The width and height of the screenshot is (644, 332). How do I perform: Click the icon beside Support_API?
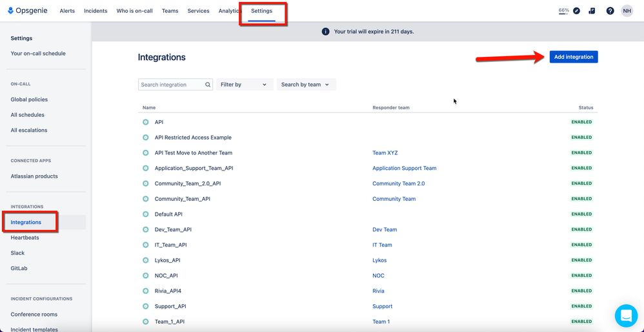[x=145, y=306]
